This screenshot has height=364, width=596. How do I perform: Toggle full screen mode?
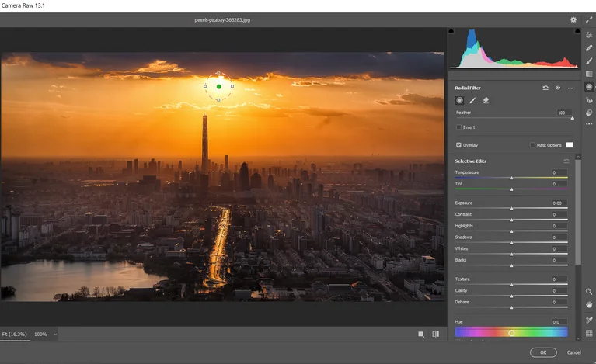[x=588, y=19]
